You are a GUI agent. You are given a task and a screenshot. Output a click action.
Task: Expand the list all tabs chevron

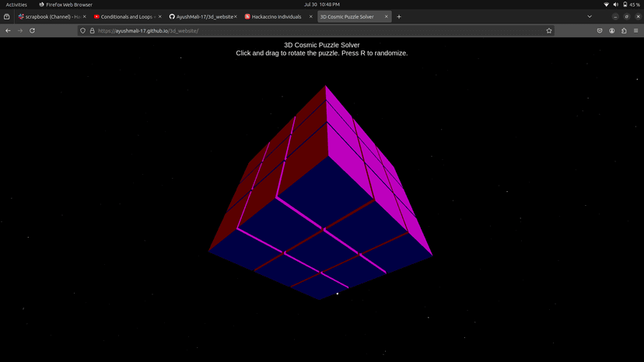[590, 16]
